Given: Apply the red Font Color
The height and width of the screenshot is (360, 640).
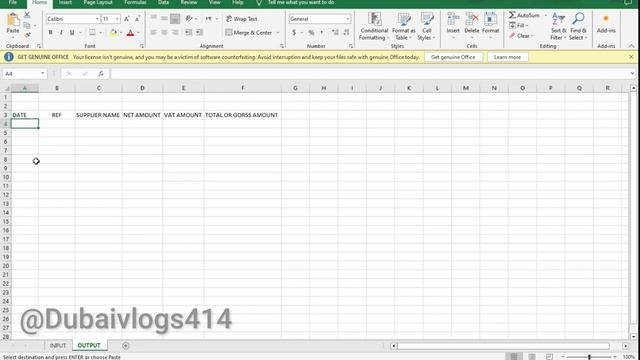Looking at the screenshot, I should click(x=130, y=33).
